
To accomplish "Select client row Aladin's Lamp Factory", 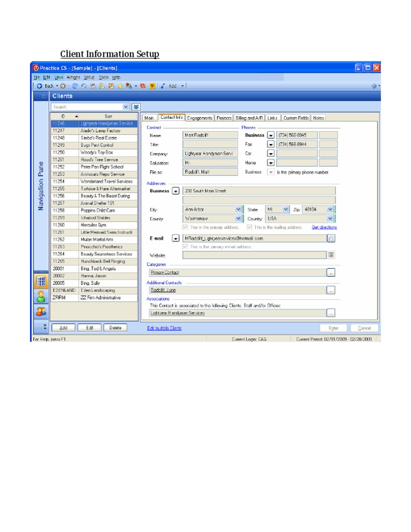I will coord(94,131).
